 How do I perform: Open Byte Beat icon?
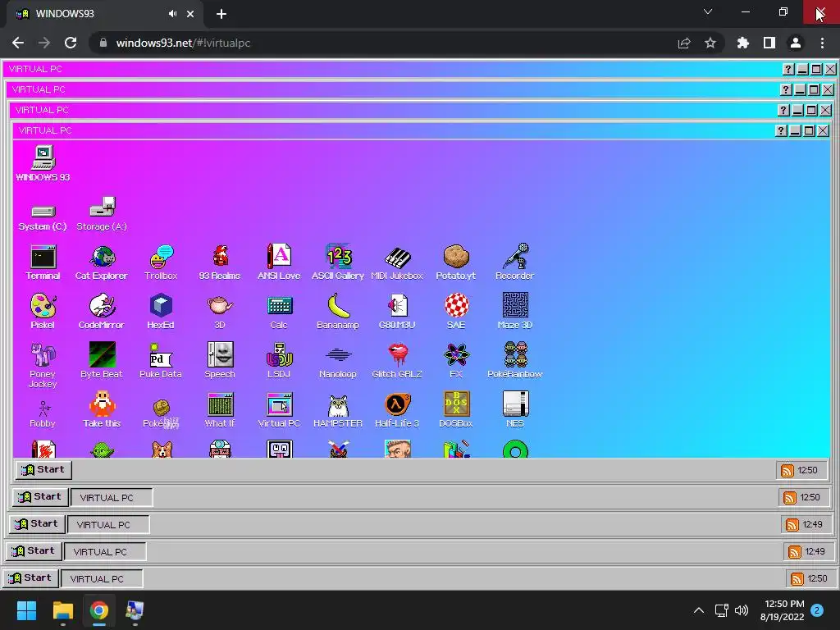click(x=102, y=361)
